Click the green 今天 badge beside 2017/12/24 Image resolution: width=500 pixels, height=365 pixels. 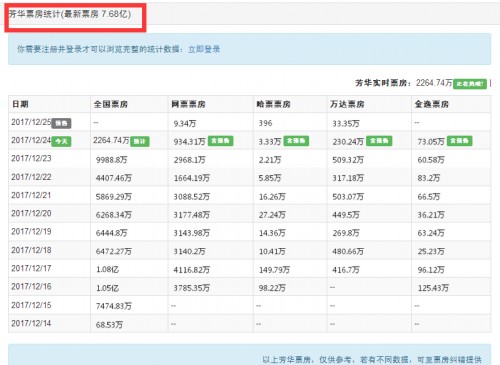point(61,141)
